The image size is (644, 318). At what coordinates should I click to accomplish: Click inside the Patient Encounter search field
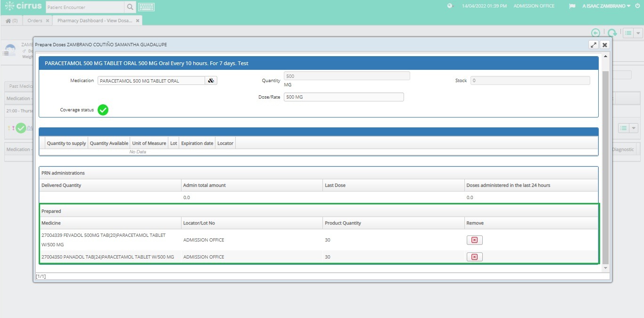click(x=85, y=7)
